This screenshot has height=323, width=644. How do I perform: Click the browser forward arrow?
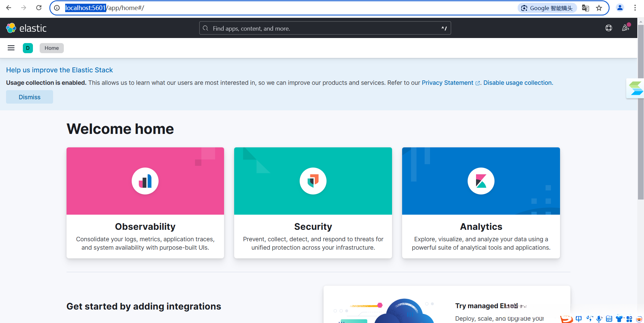tap(24, 8)
